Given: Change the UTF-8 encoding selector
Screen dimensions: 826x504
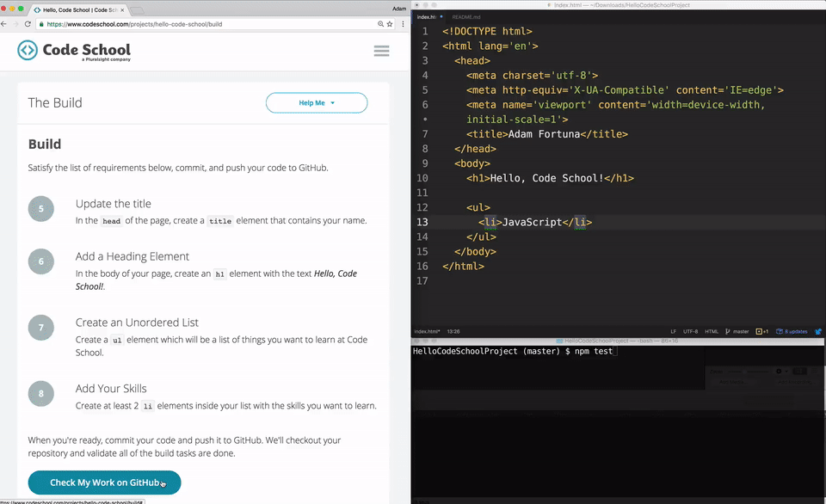Looking at the screenshot, I should [690, 331].
